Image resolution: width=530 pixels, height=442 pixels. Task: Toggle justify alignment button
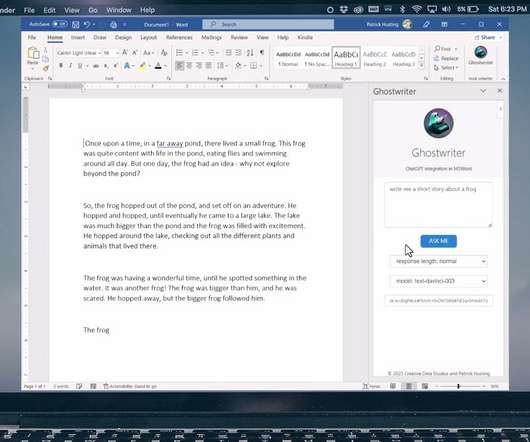209,66
